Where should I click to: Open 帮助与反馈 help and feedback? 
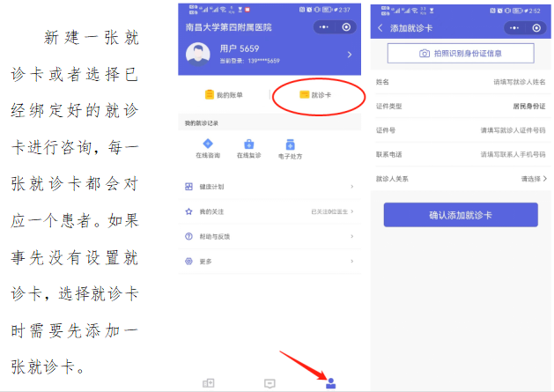270,237
